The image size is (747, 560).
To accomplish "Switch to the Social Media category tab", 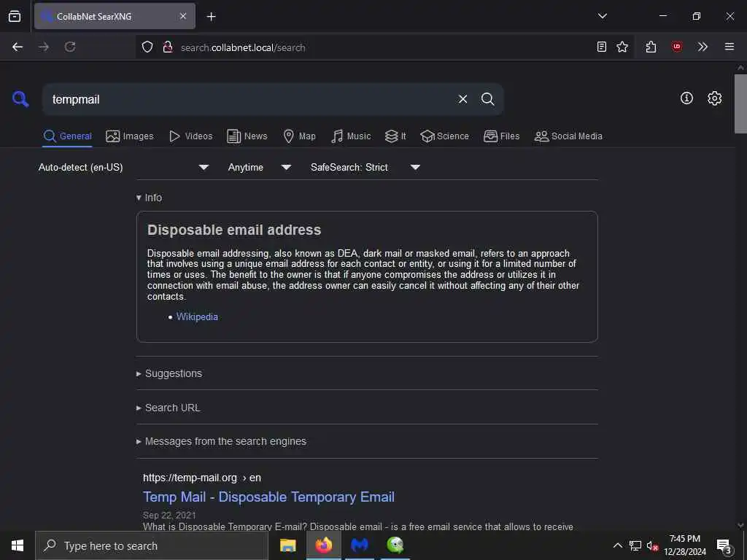I will (568, 136).
